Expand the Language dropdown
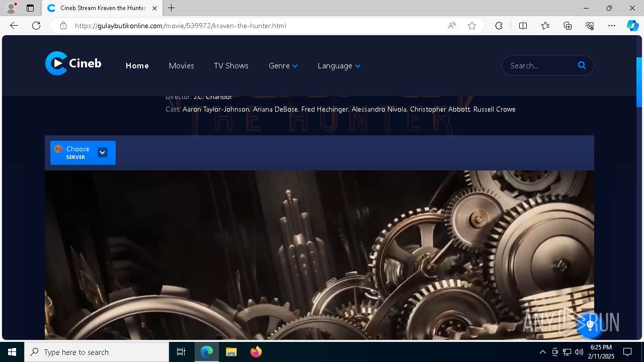 (339, 66)
